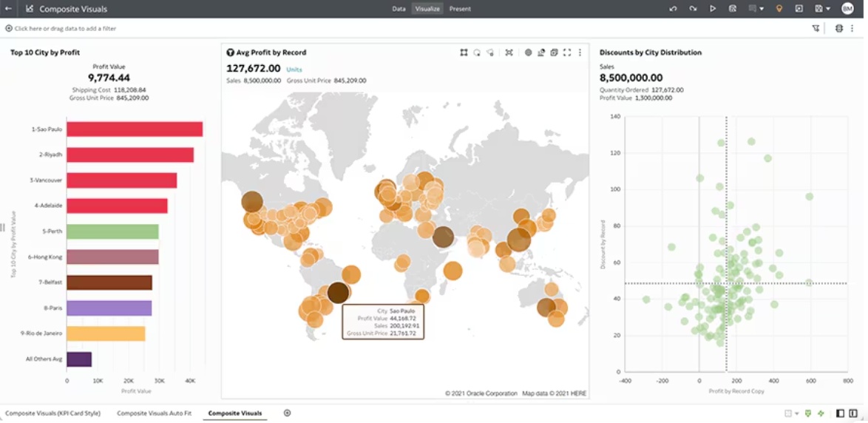
Task: Click the Composite Visuals workbook title
Action: (74, 9)
